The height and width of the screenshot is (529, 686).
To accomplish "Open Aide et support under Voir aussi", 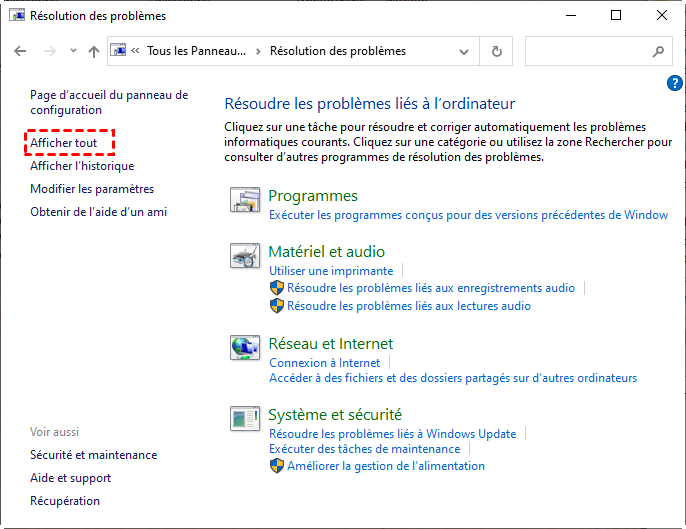I will [x=70, y=478].
